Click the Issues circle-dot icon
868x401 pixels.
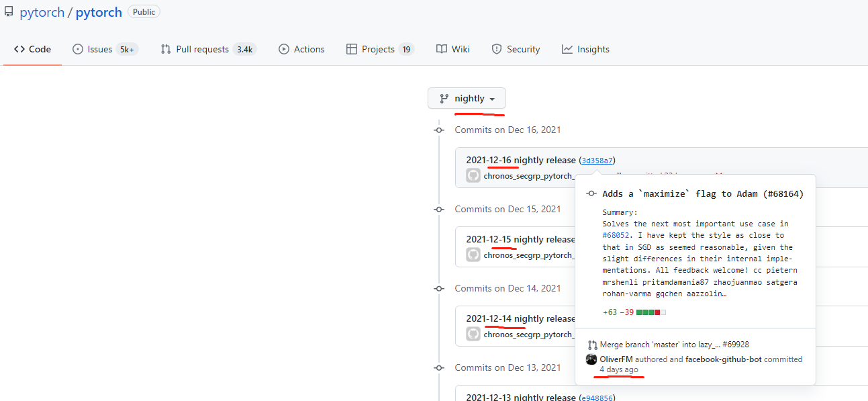coord(78,49)
